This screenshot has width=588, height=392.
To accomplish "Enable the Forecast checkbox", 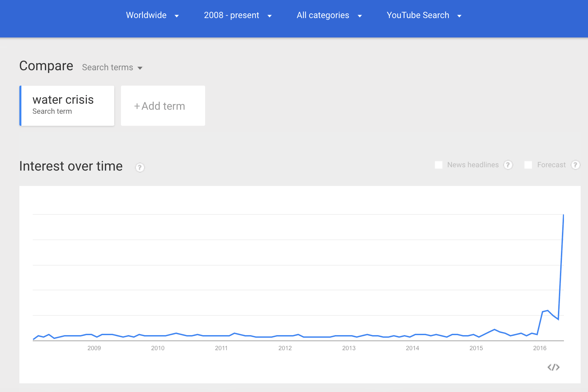I will (528, 165).
